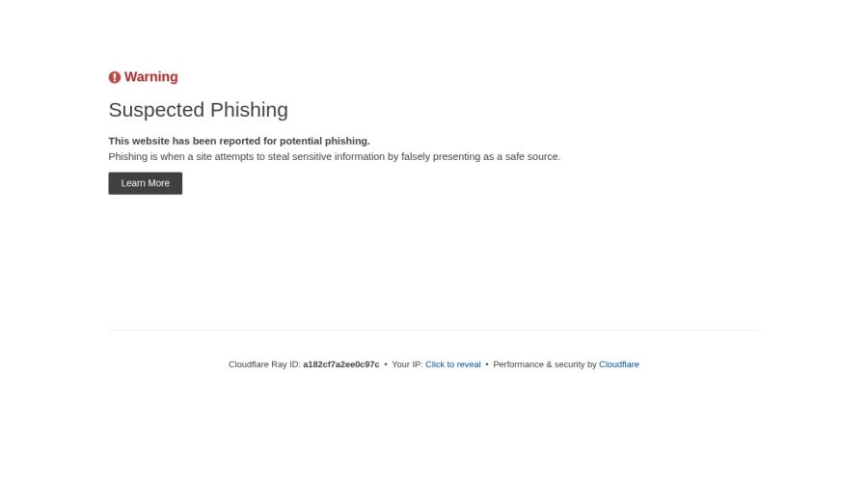Reveal your IP via "Click to reveal"
Viewport: 868px width, 482px height.
[453, 364]
